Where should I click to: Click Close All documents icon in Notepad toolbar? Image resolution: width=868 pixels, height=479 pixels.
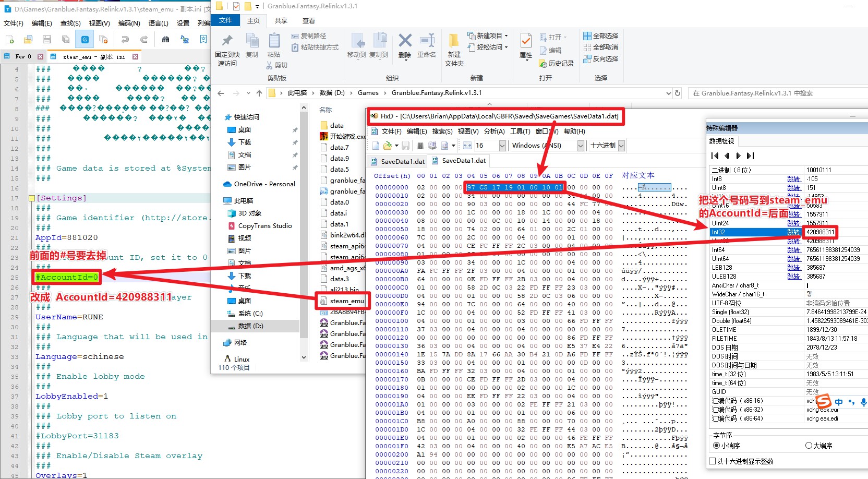pyautogui.click(x=103, y=39)
